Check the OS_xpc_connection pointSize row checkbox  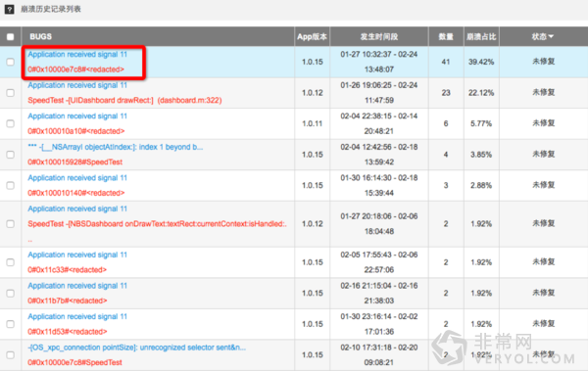(11, 355)
